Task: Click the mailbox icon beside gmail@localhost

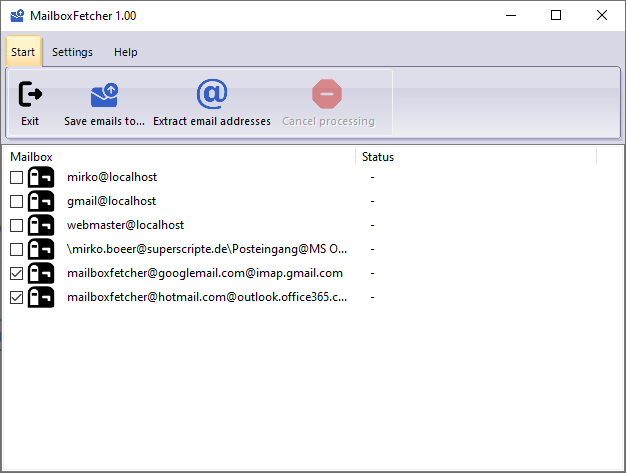Action: pyautogui.click(x=41, y=201)
